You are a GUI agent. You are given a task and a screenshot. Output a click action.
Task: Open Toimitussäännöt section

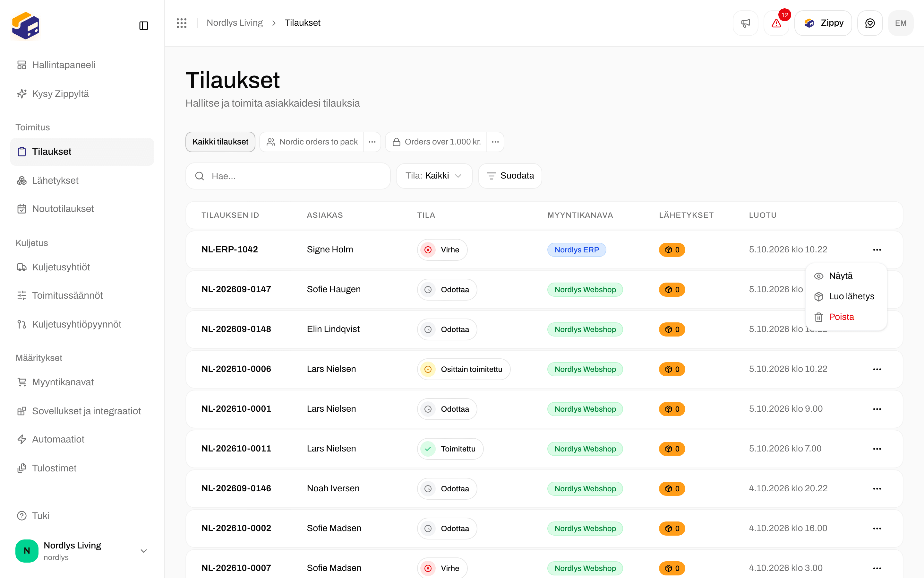tap(82, 295)
